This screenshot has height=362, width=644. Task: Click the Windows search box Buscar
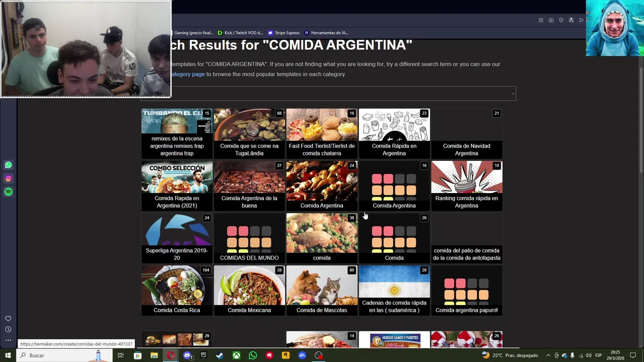point(64,355)
